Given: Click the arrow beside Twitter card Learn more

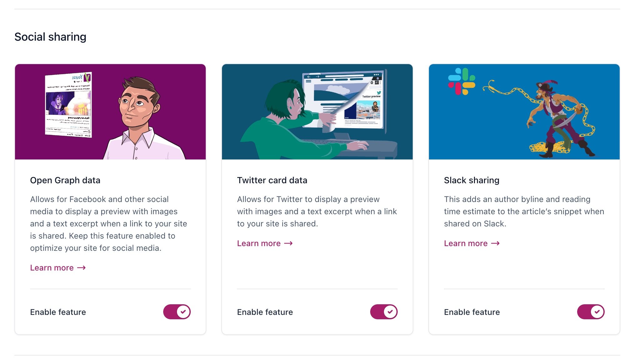Looking at the screenshot, I should (x=289, y=243).
